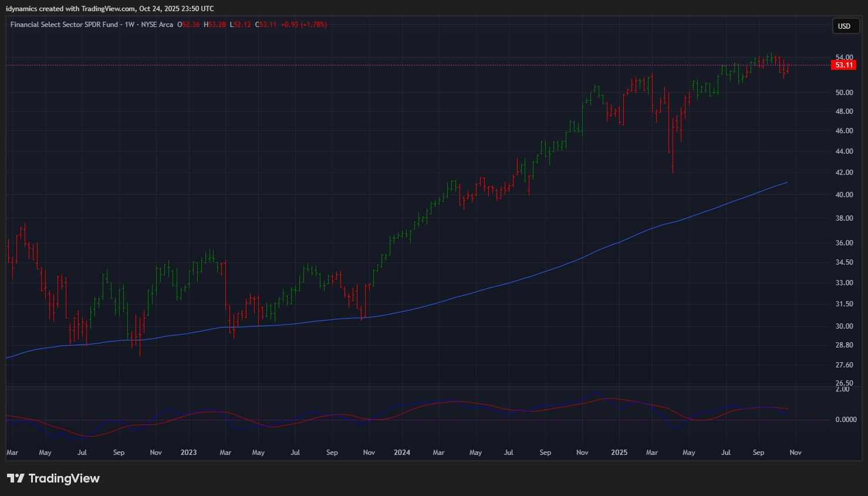Open the USD currency selector
868x496 pixels.
point(845,26)
